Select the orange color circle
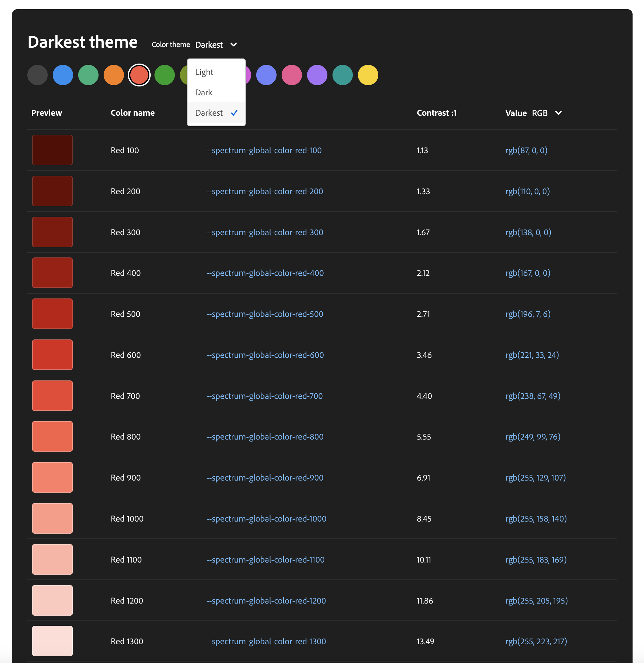The image size is (644, 663). (114, 75)
